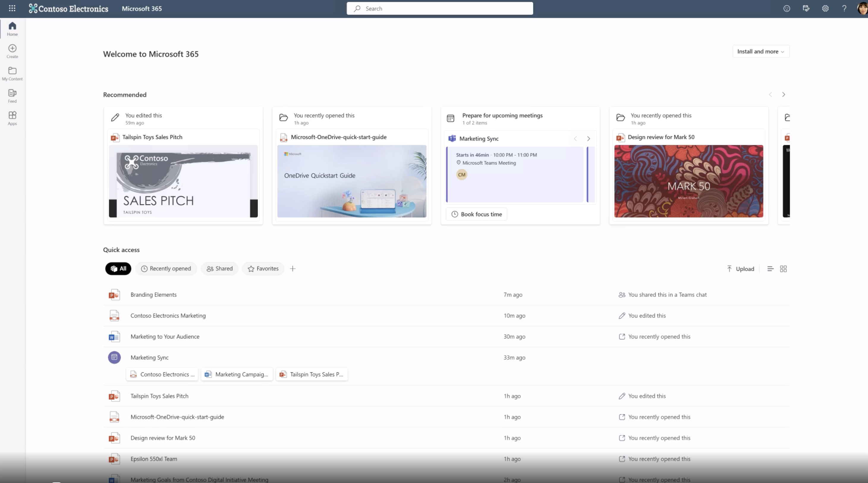Open Microsoft-OneDrive-quick-start-guide in Quick access list
The width and height of the screenshot is (868, 483).
tap(177, 417)
